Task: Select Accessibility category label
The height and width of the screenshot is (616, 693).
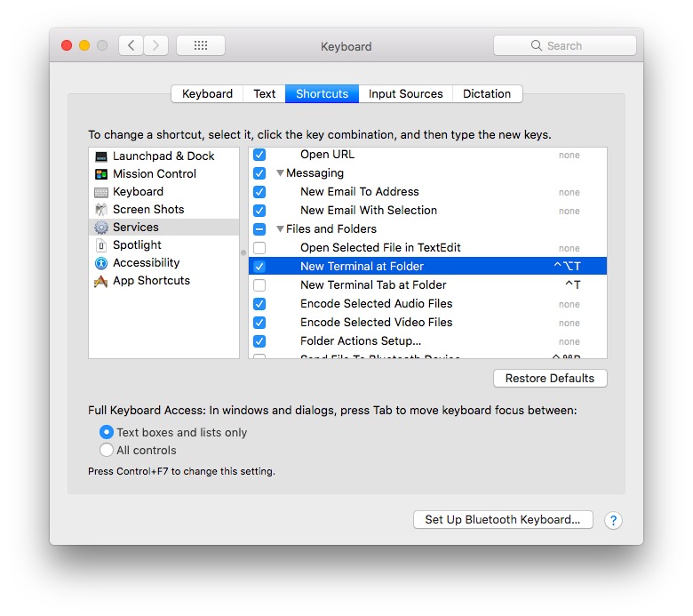Action: click(x=147, y=263)
